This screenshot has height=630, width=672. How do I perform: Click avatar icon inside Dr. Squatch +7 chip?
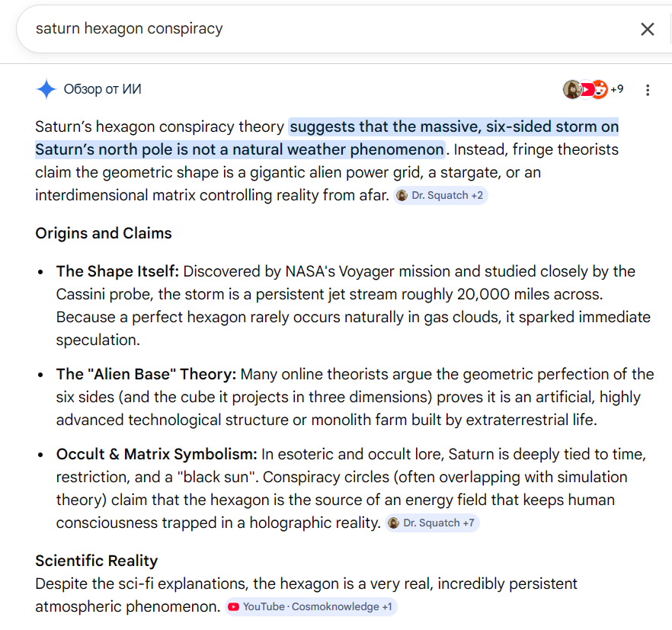pyautogui.click(x=393, y=523)
